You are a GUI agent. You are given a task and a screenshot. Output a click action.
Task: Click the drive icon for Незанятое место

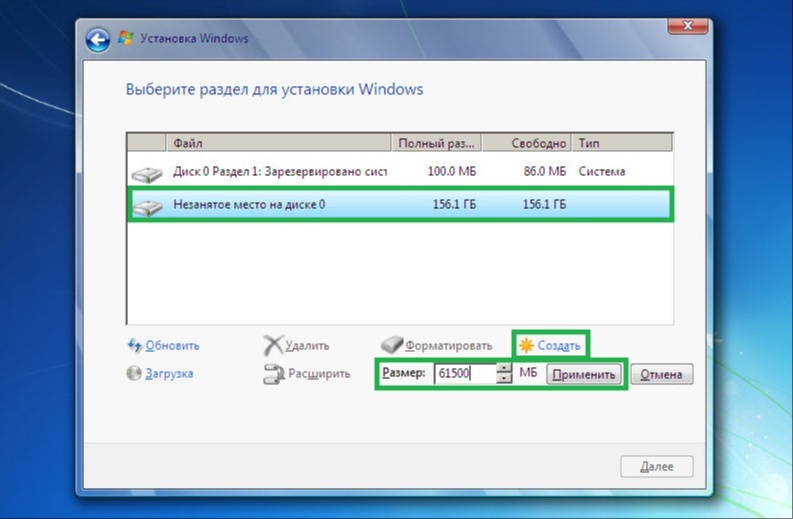coord(147,206)
